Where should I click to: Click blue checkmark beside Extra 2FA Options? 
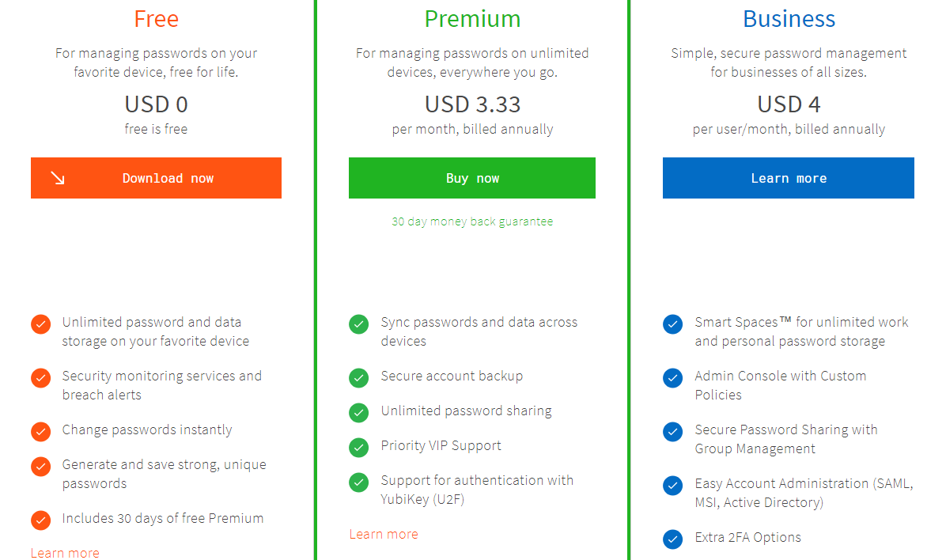[x=672, y=539]
